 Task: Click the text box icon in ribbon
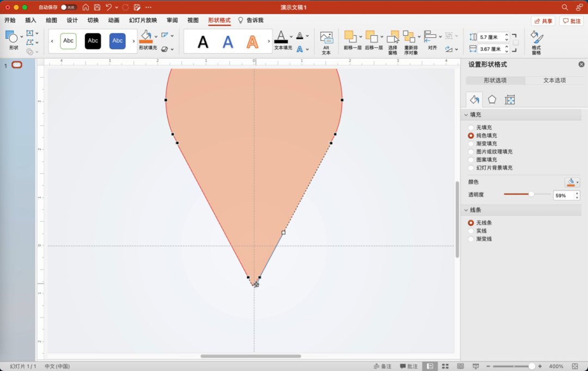click(x=30, y=33)
